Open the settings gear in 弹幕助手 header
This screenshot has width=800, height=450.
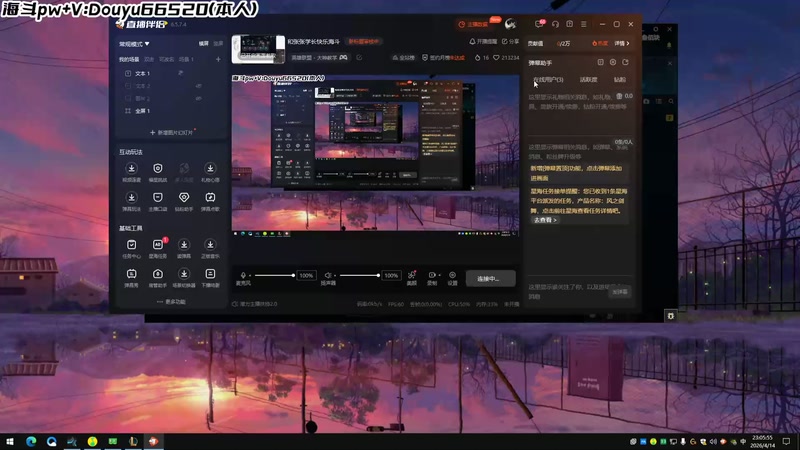click(x=613, y=62)
